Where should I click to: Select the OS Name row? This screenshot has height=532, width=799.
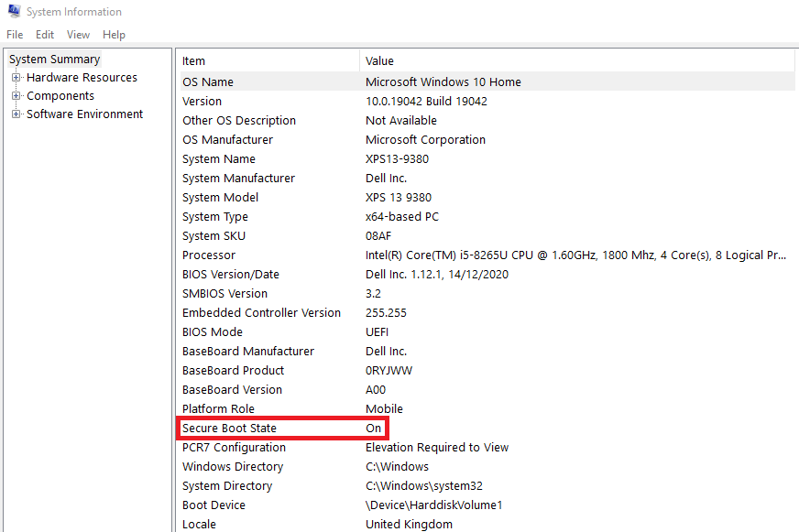487,81
